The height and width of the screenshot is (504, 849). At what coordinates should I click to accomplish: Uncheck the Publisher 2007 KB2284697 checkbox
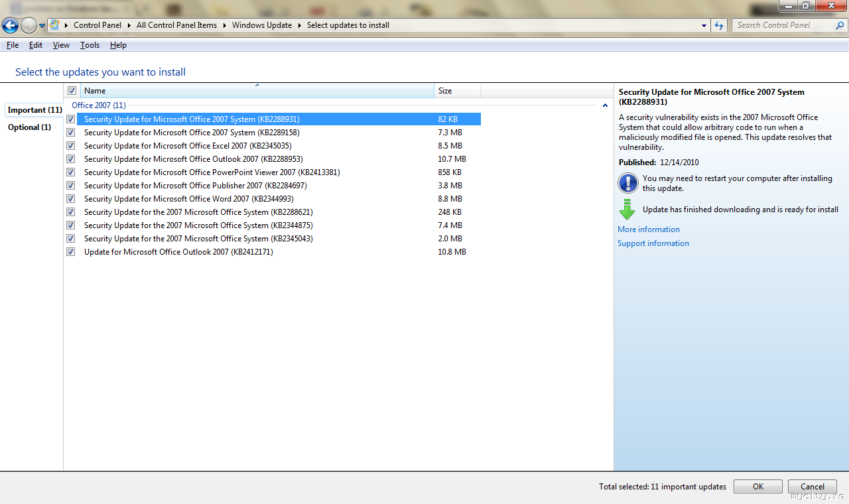coord(71,186)
